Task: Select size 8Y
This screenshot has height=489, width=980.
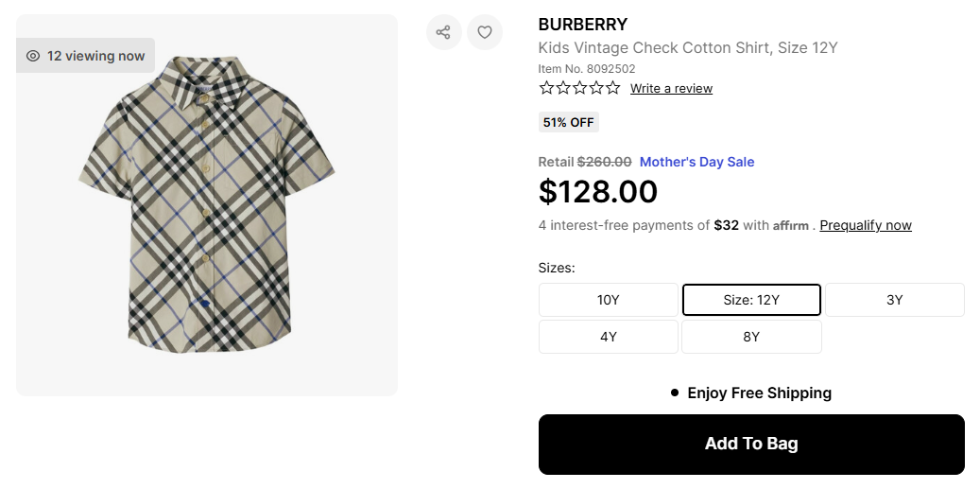Action: [x=751, y=337]
